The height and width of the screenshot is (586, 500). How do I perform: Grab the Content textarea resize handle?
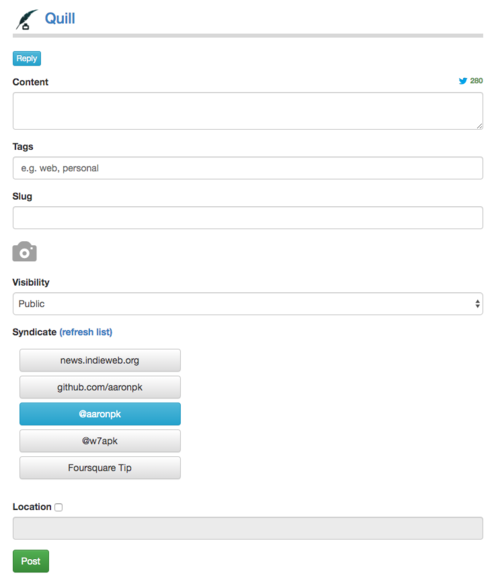click(x=479, y=126)
